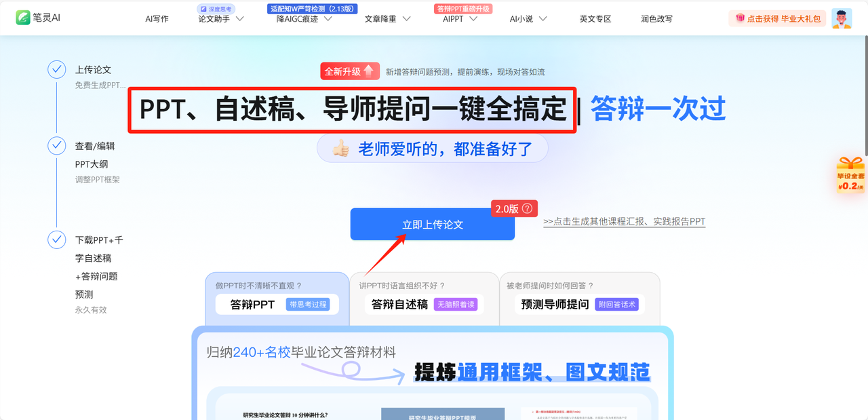Click text 做PPT时不清晰不直观？
This screenshot has height=420, width=868.
[258, 286]
